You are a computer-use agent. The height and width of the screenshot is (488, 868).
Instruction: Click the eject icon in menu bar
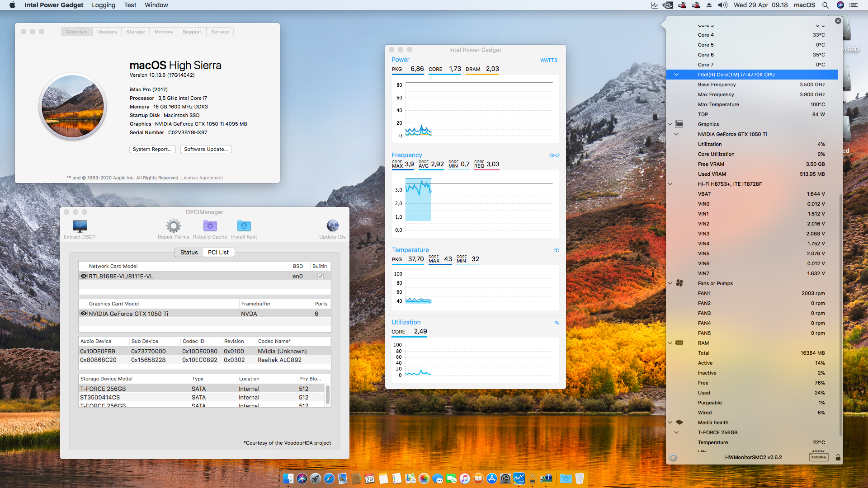coord(709,5)
